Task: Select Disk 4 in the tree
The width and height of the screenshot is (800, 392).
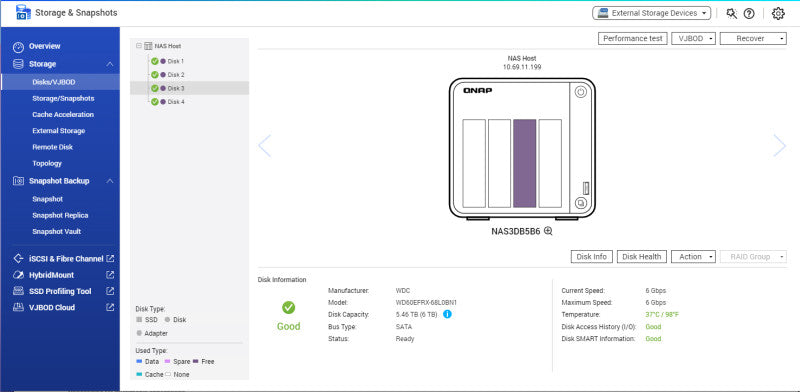Action: coord(176,102)
